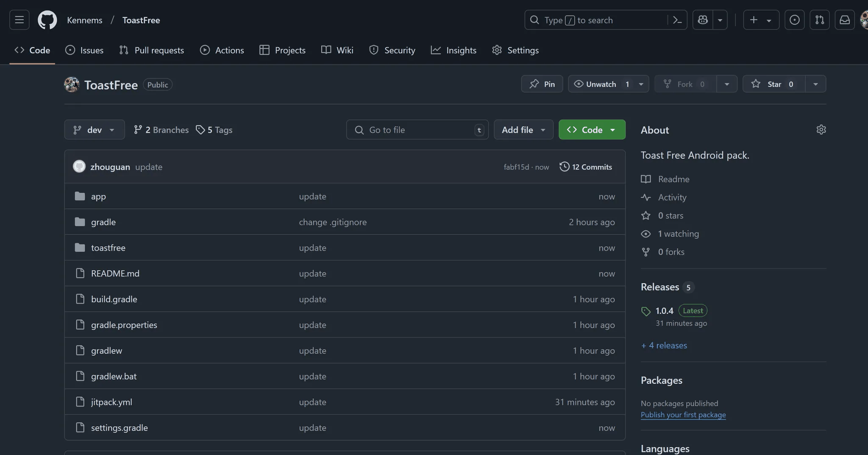
Task: Pin the ToastFree repository
Action: coord(542,84)
